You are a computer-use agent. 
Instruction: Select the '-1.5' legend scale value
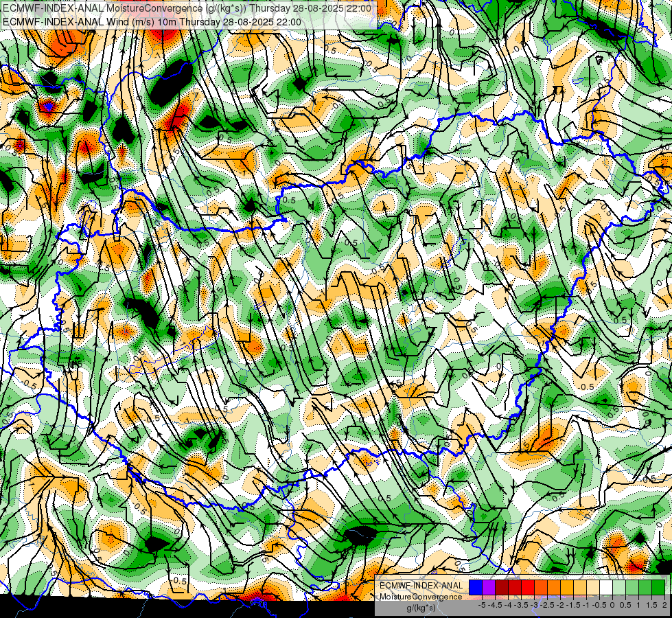pos(573,605)
